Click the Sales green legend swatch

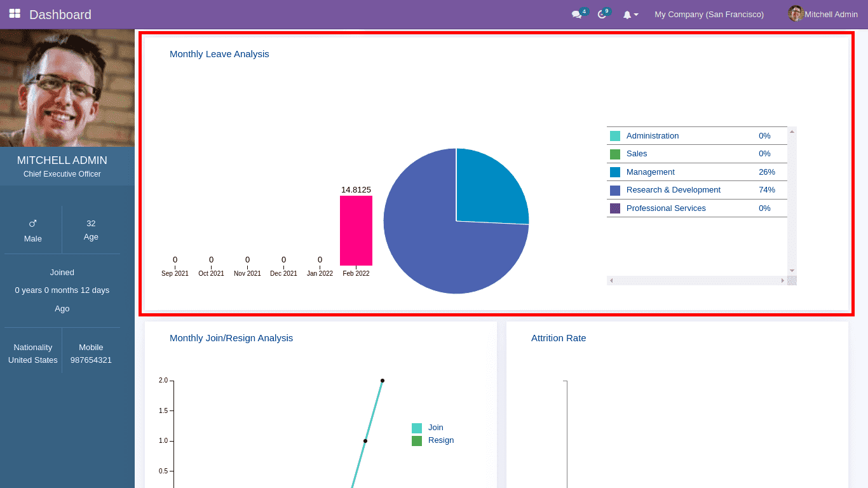[615, 154]
